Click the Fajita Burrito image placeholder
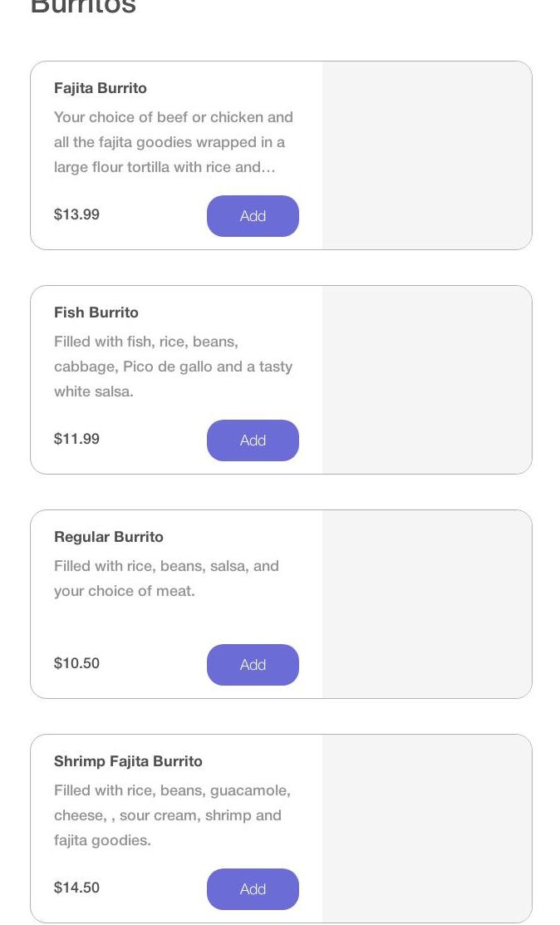Image resolution: width=560 pixels, height=925 pixels. tap(426, 155)
